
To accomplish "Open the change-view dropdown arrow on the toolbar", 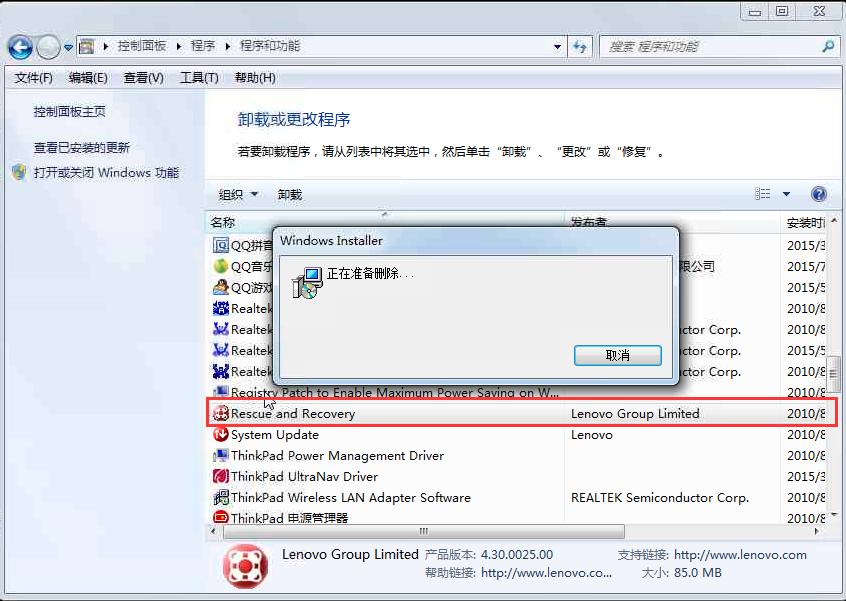I will [785, 193].
